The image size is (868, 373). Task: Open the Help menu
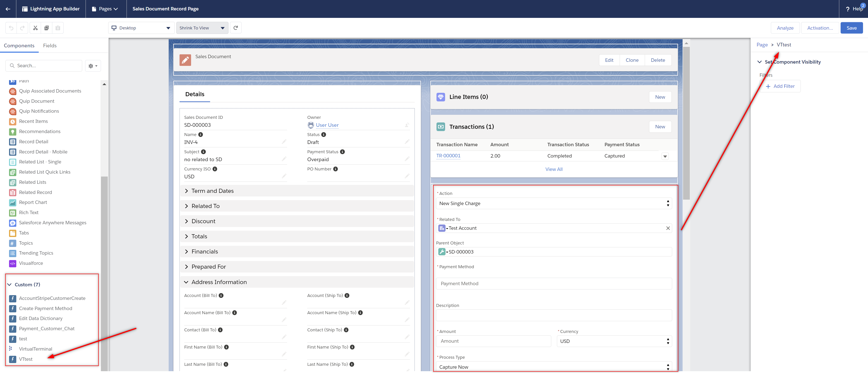(854, 9)
